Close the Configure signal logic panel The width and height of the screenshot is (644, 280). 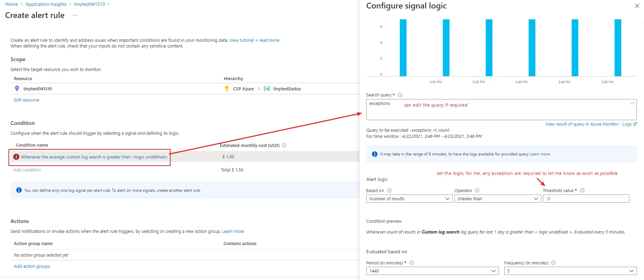coord(637,6)
